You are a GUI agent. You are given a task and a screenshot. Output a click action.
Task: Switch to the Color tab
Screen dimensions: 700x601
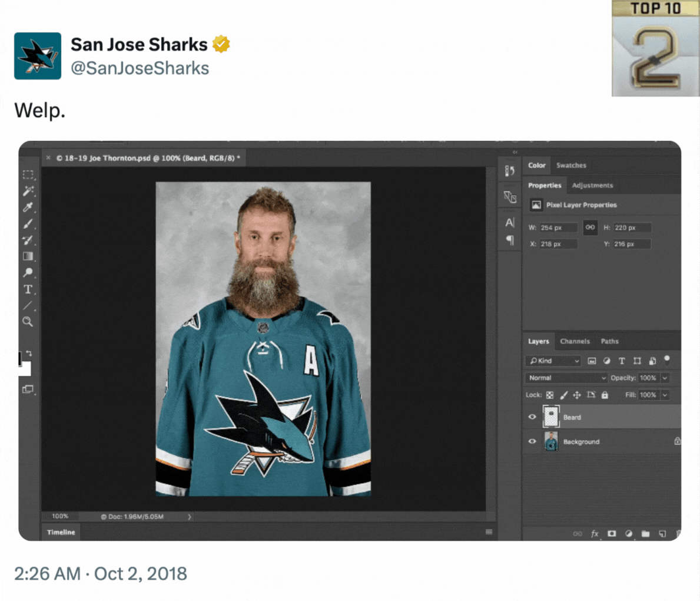tap(536, 166)
